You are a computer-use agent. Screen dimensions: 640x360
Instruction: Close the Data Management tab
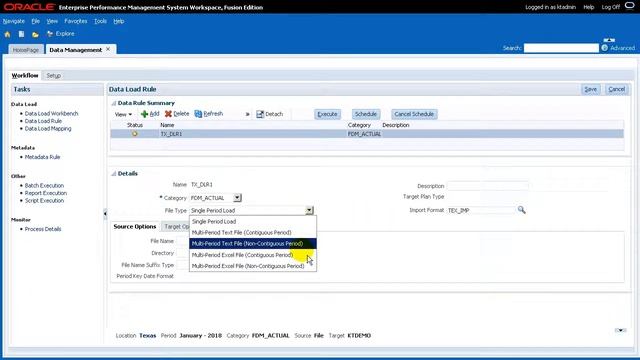coord(108,49)
